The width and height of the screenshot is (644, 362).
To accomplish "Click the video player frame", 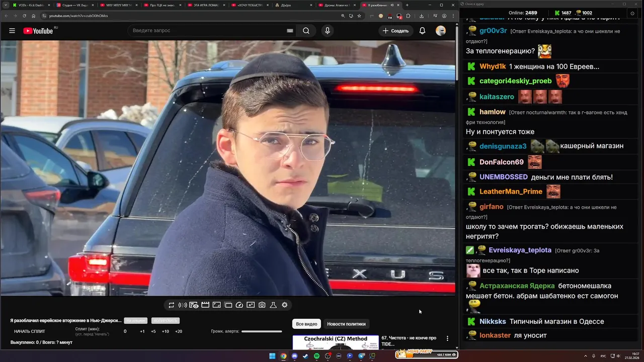I will [x=227, y=168].
